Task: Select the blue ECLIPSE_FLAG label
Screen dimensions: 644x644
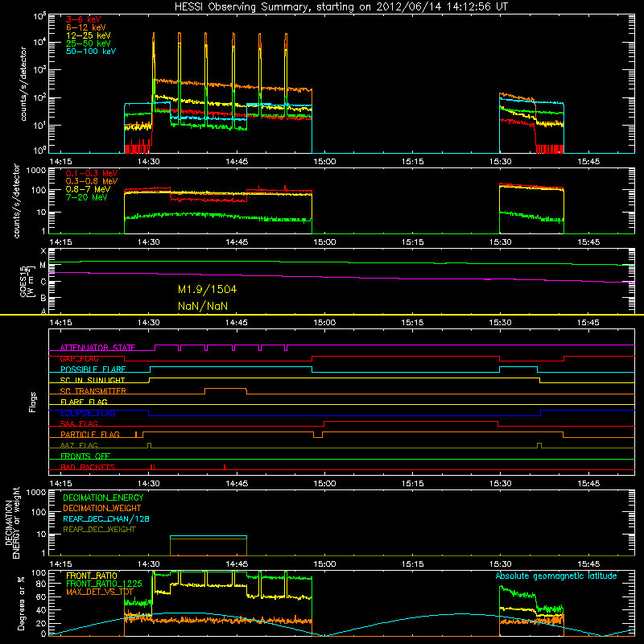Action: (89, 413)
